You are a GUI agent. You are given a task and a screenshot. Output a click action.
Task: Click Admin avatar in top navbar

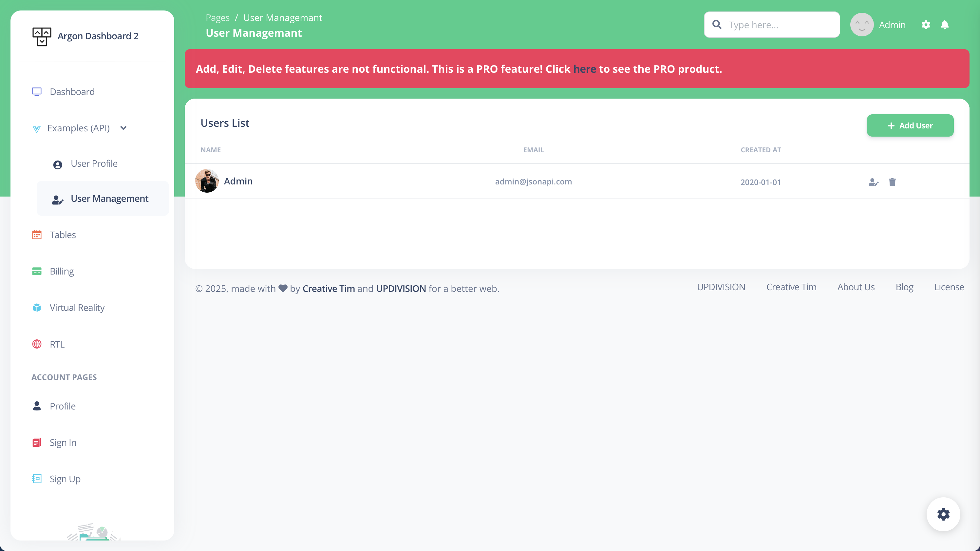click(862, 25)
